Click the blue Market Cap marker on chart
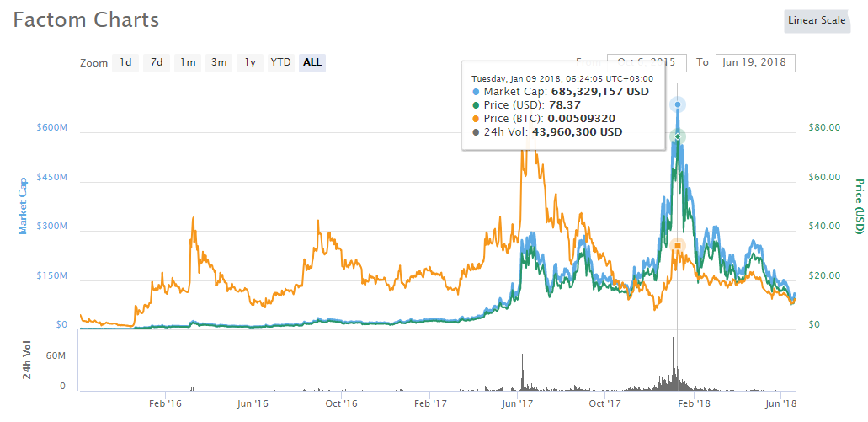868x422 pixels. coord(678,104)
